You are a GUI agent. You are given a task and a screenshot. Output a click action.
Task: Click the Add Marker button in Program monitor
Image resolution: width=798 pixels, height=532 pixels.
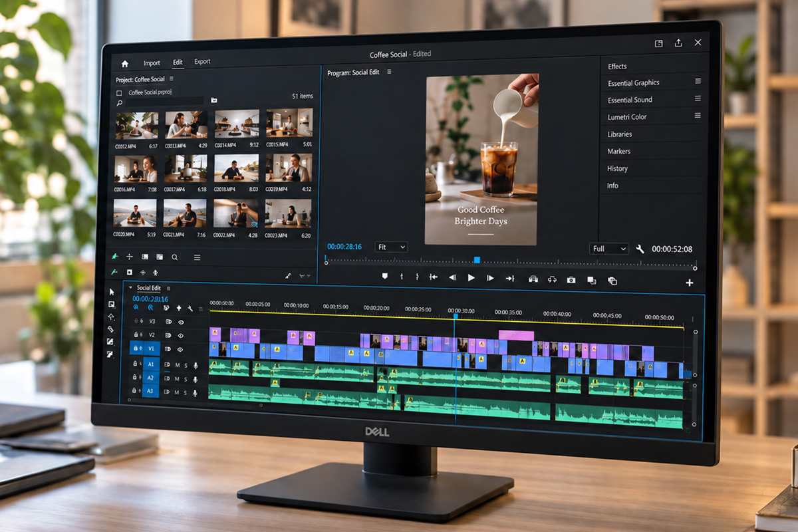384,277
